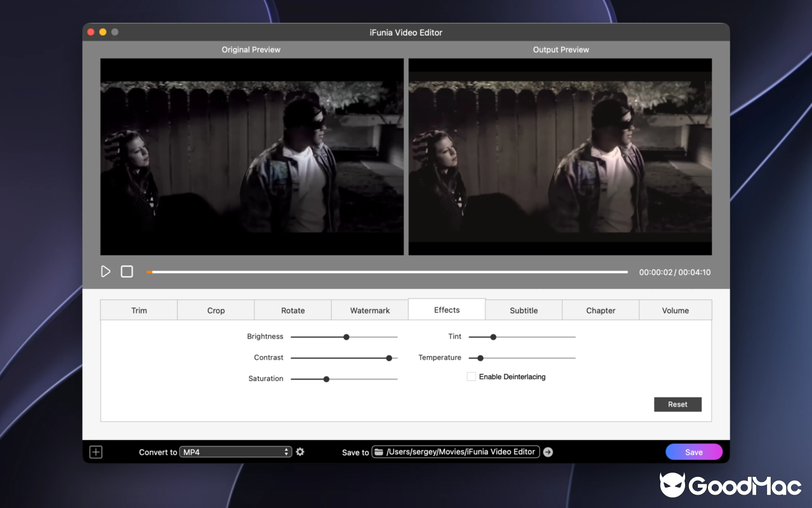
Task: Click the folder icon in save path
Action: [379, 452]
